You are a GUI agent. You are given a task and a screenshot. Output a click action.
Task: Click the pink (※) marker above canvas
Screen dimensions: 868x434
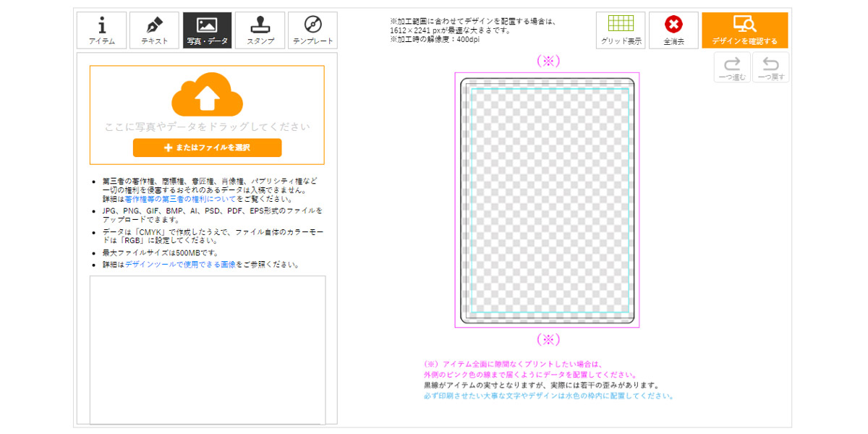point(548,61)
